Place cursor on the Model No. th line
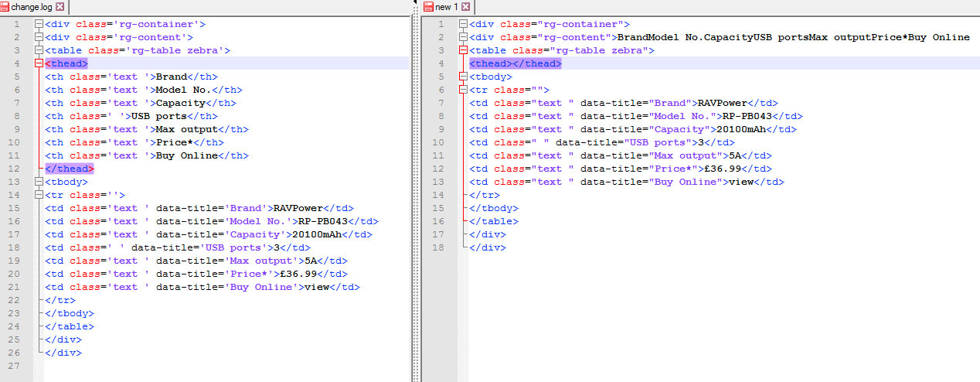The image size is (980, 382). coord(144,90)
